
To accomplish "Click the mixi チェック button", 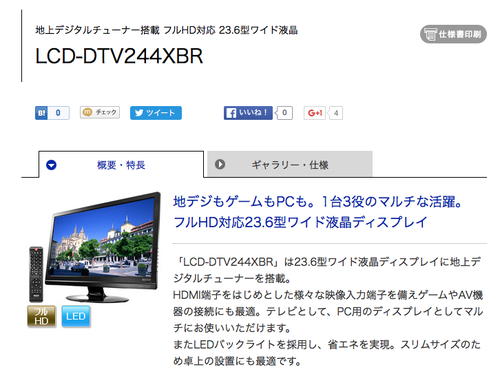I will coord(100,112).
